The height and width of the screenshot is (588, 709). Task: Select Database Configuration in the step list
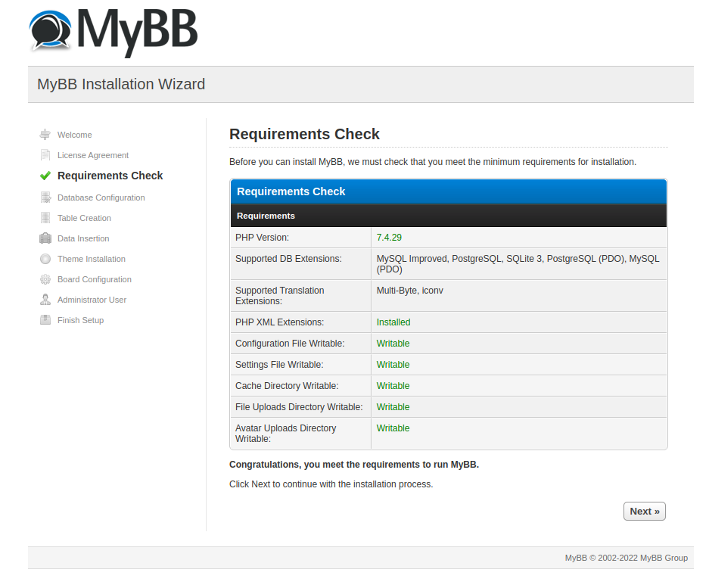101,198
